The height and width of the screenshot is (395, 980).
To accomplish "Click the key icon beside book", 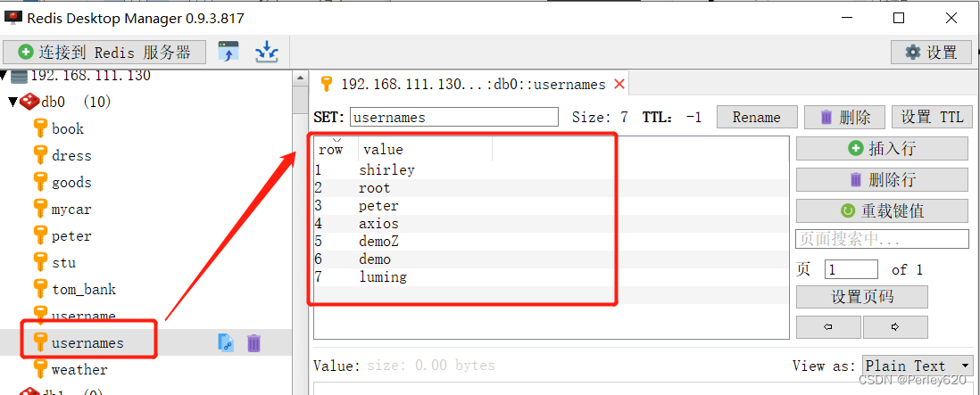I will point(41,129).
